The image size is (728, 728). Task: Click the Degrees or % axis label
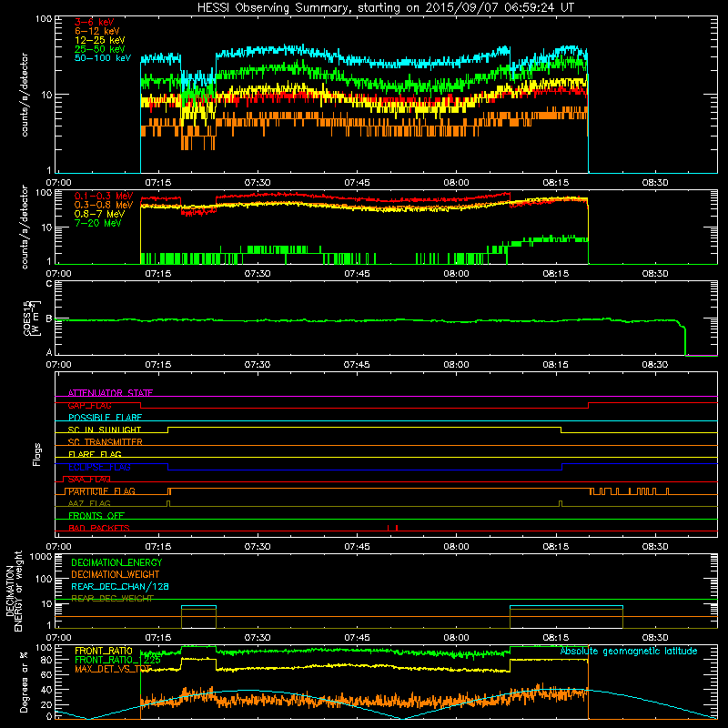[24, 682]
